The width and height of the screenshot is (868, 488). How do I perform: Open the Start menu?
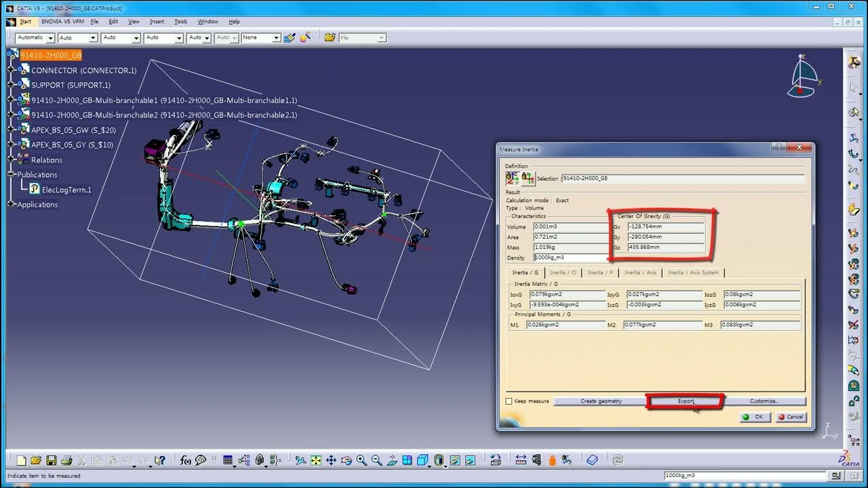[x=25, y=22]
